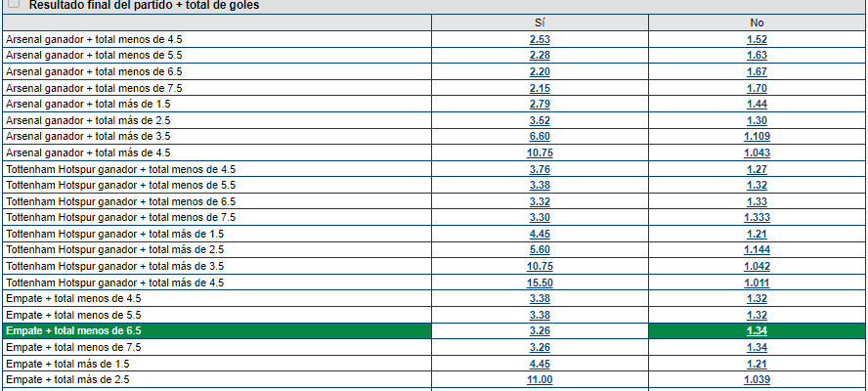Click No 1.32 for Tottenham menos de 5.5
Image resolution: width=868 pixels, height=391 pixels.
757,185
